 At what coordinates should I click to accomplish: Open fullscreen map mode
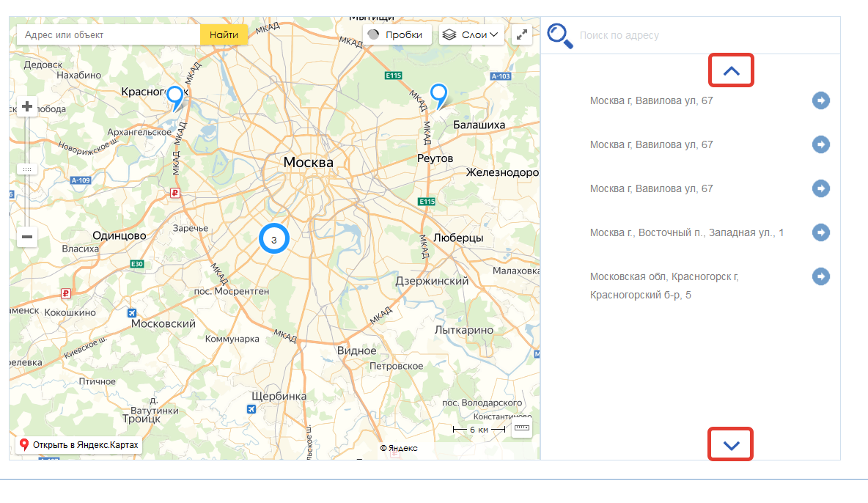[x=521, y=35]
